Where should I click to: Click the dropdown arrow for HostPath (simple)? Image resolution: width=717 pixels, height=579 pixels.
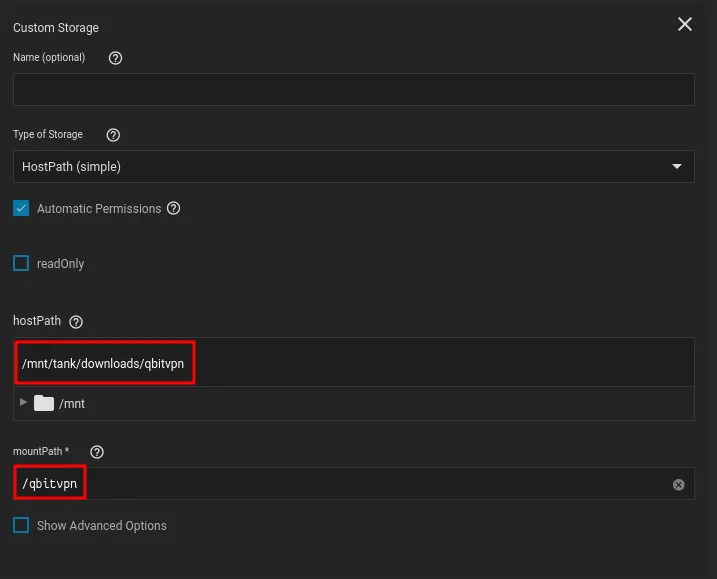pyautogui.click(x=677, y=166)
